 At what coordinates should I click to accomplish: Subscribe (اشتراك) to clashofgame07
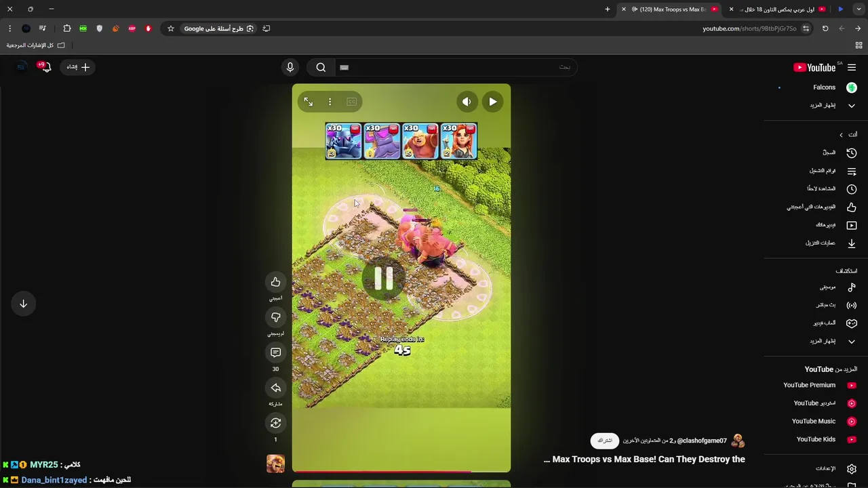tap(605, 441)
